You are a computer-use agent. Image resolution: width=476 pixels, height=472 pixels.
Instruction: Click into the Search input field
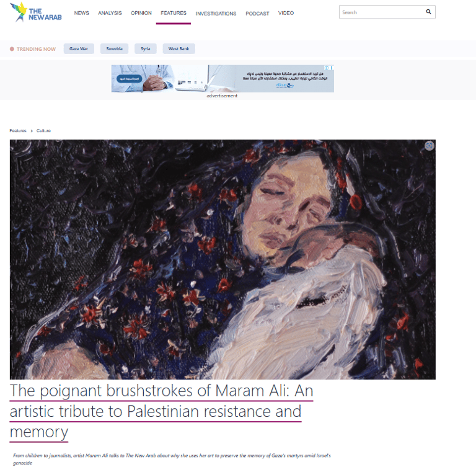point(382,12)
